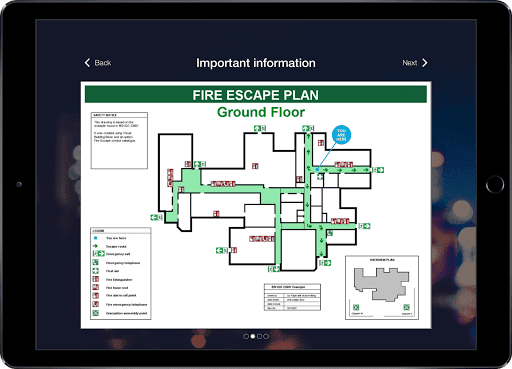Click the 'FIRE ESCAPE PLAN' green header

tap(256, 95)
